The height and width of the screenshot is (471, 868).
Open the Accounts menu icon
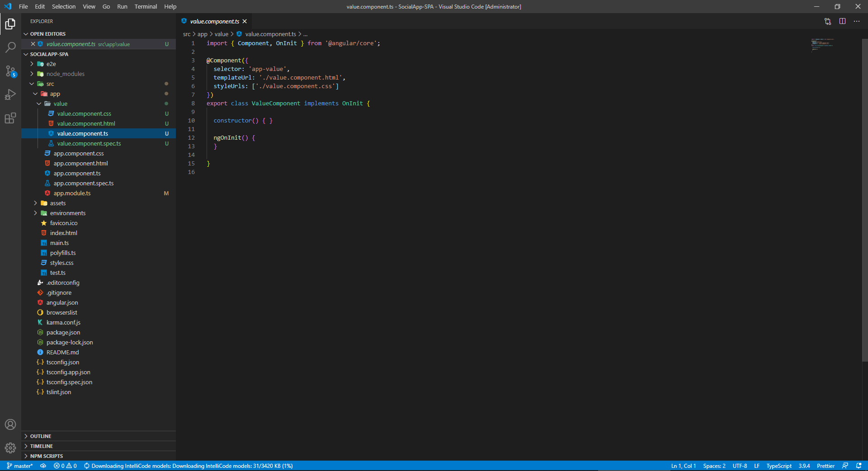[10, 424]
